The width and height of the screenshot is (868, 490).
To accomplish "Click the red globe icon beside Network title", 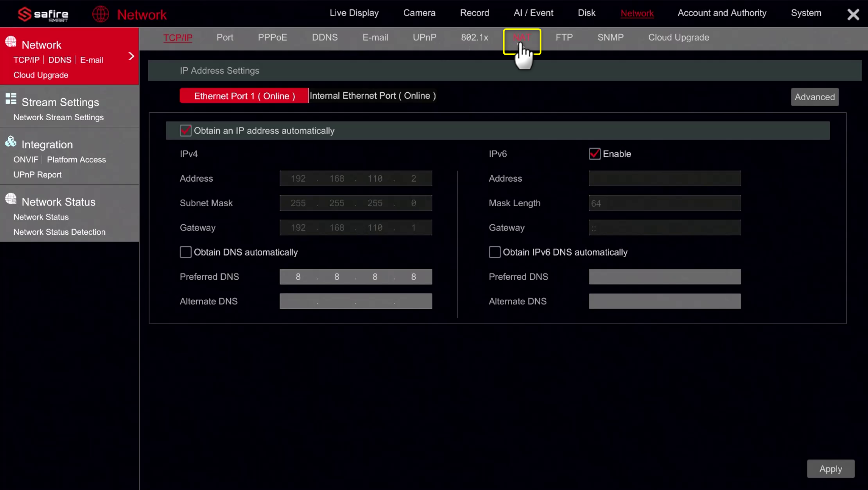I will 100,14.
